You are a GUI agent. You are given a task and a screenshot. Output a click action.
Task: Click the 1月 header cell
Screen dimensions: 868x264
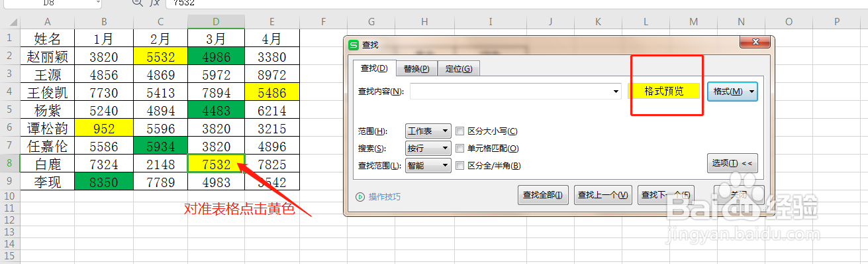click(x=103, y=38)
